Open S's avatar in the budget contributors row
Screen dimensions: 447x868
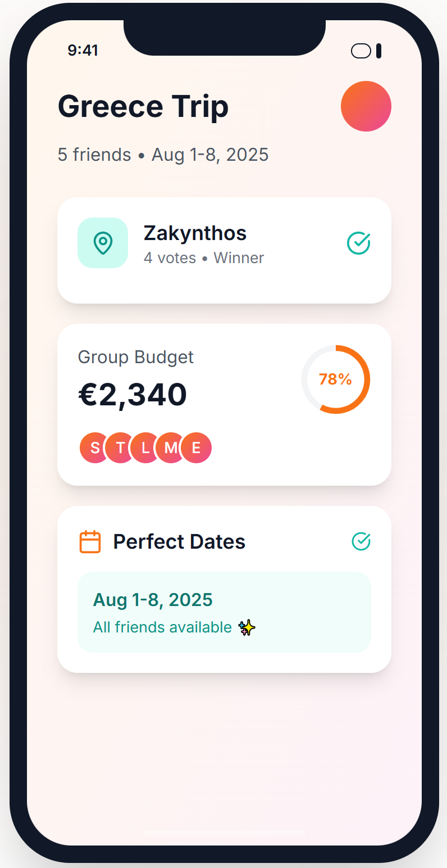click(x=94, y=447)
